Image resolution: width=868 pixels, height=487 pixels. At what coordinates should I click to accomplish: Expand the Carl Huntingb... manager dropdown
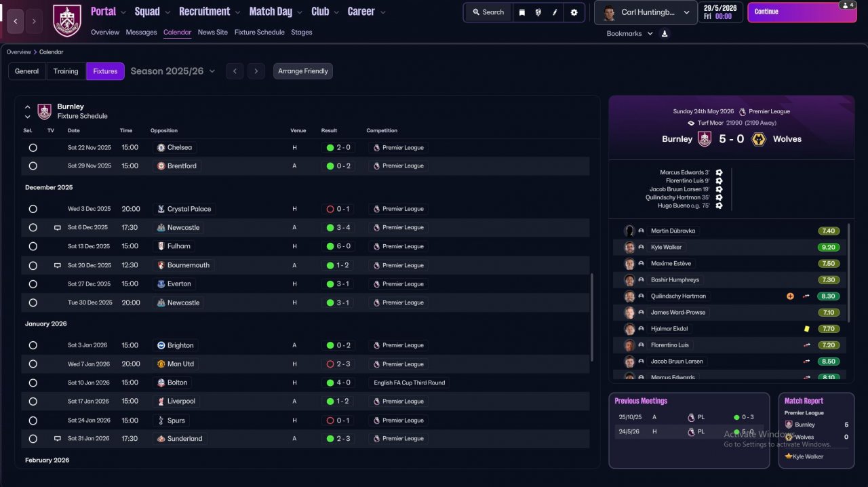click(x=646, y=12)
